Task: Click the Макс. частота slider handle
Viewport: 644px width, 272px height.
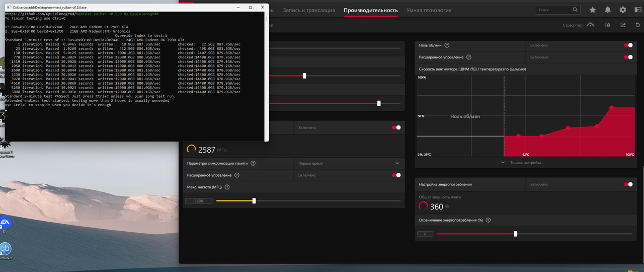Action: click(x=254, y=200)
